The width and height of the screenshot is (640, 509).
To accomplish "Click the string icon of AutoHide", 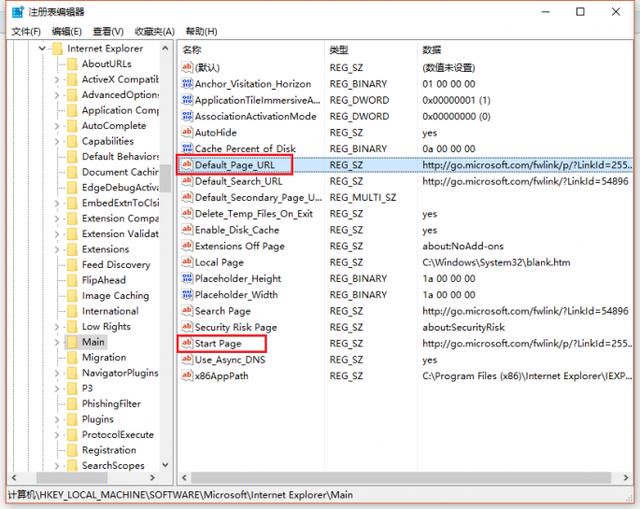I will pos(187,132).
